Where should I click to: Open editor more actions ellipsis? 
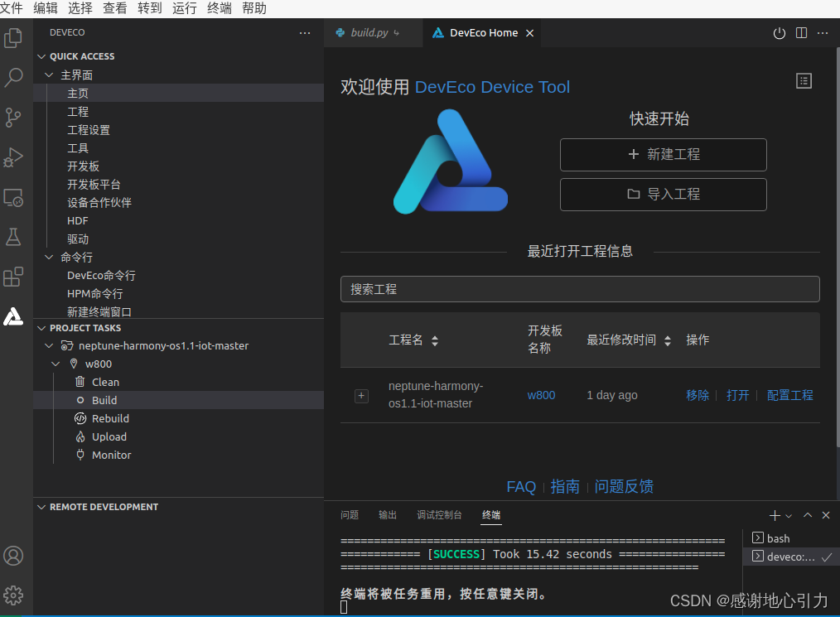pyautogui.click(x=823, y=33)
